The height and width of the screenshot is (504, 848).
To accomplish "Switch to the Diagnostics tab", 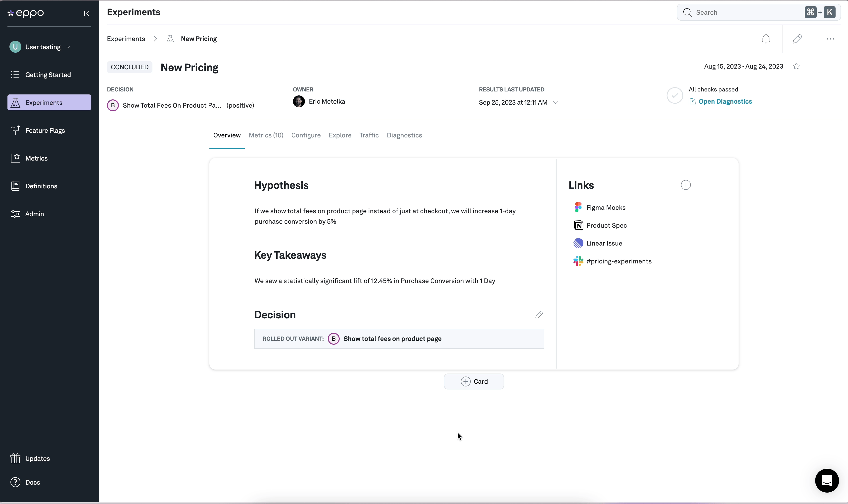I will click(405, 135).
